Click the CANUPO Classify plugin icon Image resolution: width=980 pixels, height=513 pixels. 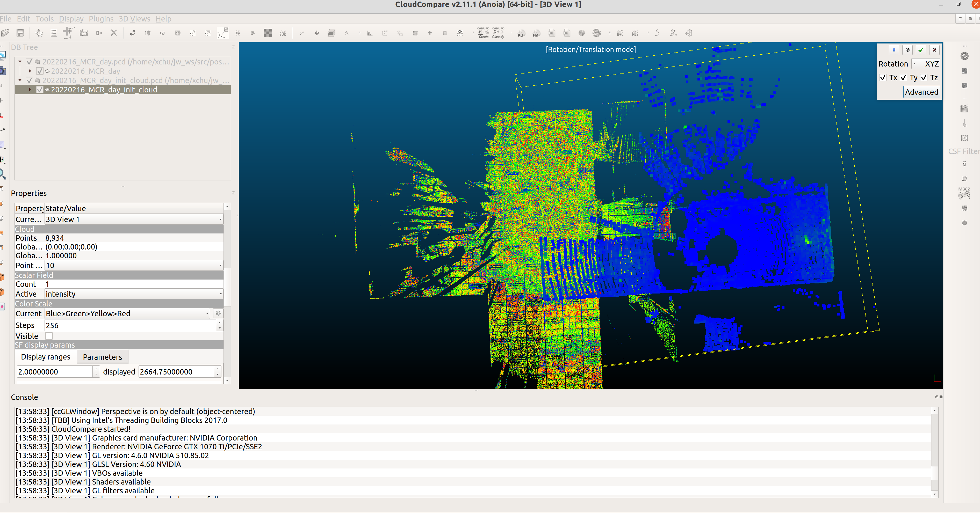coord(498,33)
